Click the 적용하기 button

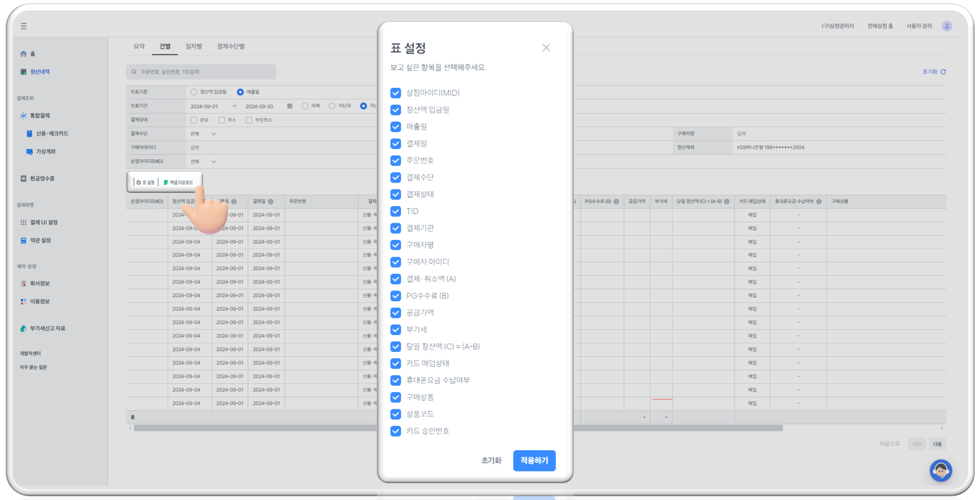(534, 460)
